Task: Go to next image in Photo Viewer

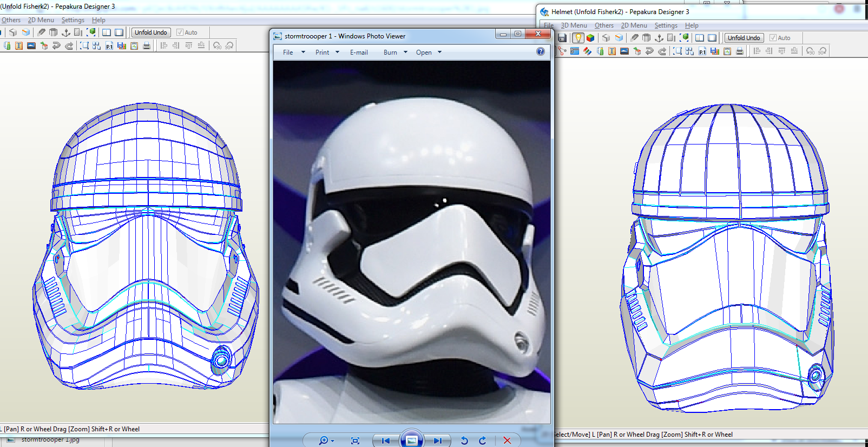Action: (x=438, y=441)
